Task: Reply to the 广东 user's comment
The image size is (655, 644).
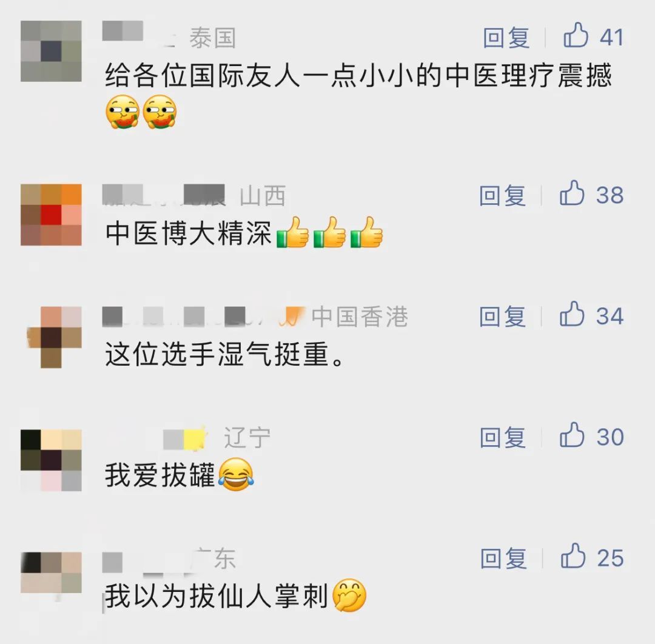Action: point(503,558)
